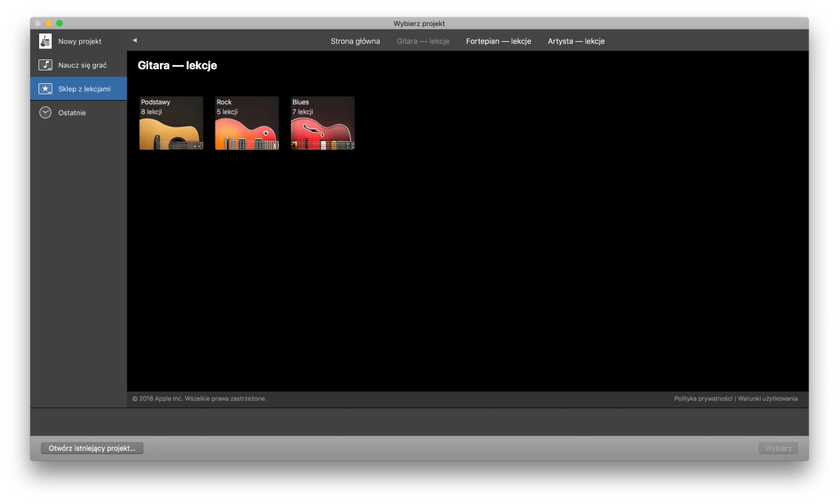
Task: Click the Ostatnie clock icon
Action: tap(45, 113)
